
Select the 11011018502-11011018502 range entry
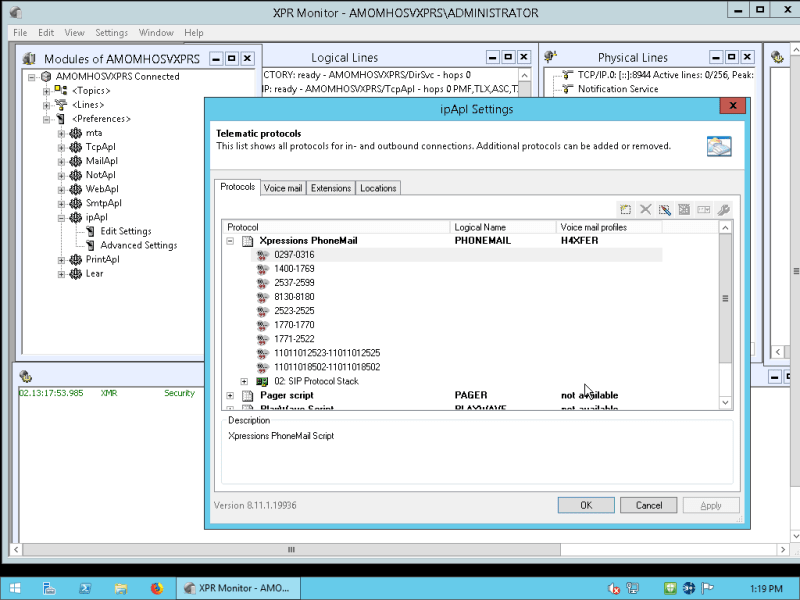(x=327, y=367)
